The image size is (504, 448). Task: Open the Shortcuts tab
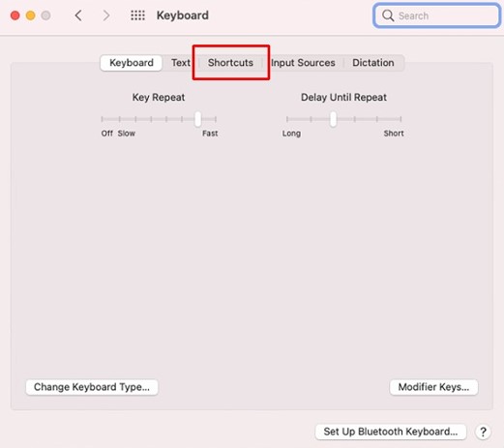tap(230, 63)
